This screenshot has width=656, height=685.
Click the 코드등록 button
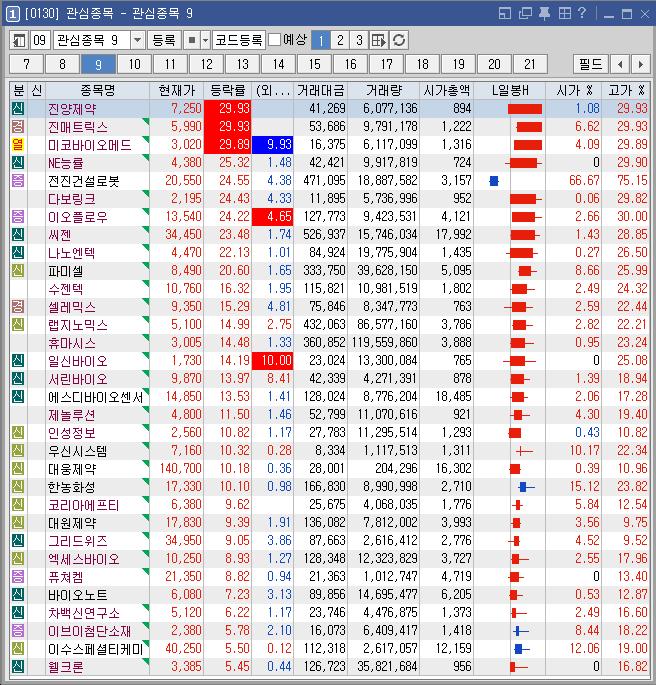coord(239,40)
